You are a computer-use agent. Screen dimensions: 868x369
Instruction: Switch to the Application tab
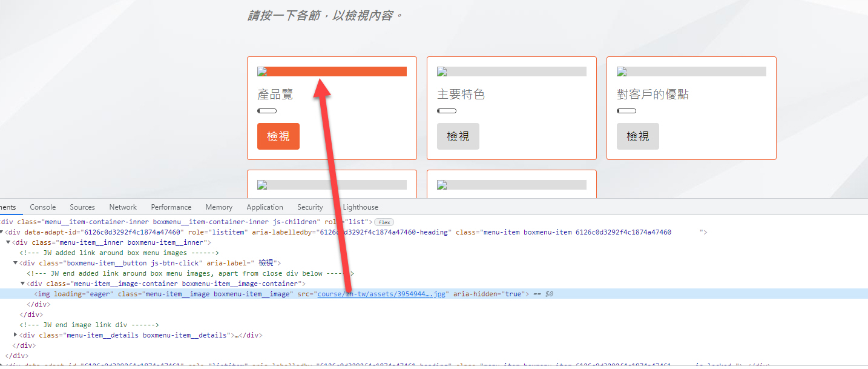tap(265, 207)
